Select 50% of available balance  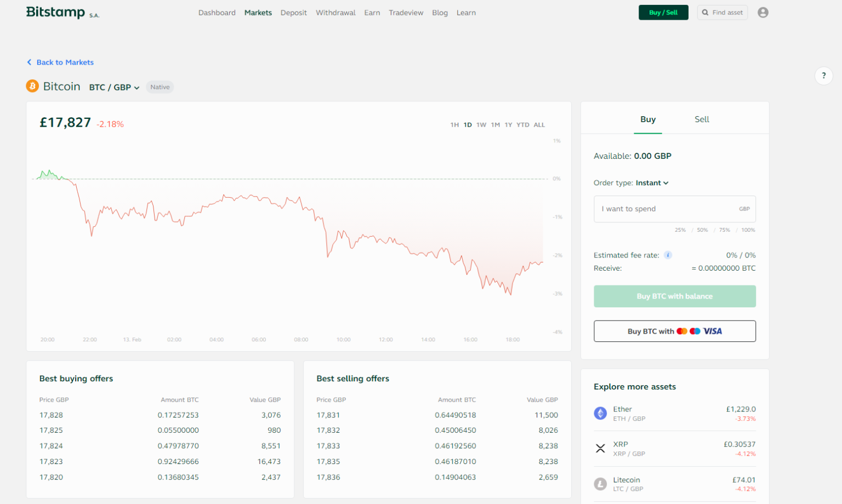702,230
